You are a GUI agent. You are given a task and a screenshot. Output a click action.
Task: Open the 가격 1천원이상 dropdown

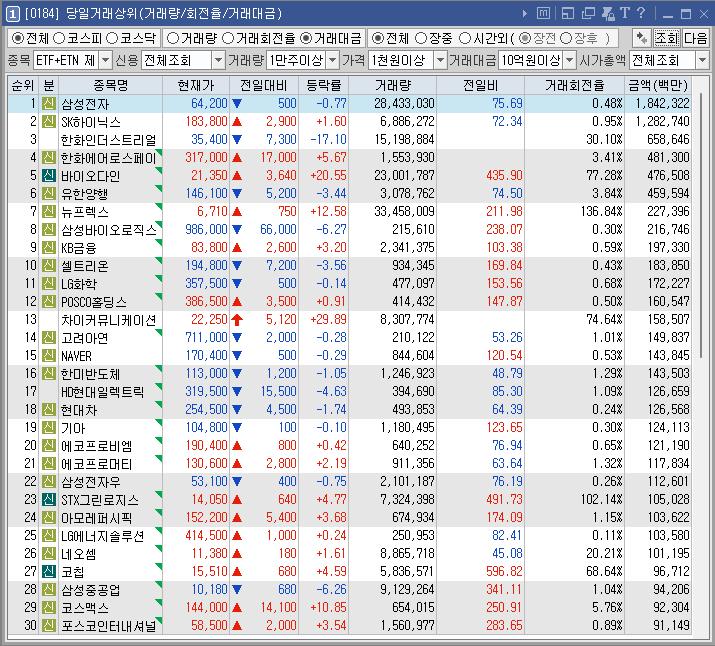[440, 60]
